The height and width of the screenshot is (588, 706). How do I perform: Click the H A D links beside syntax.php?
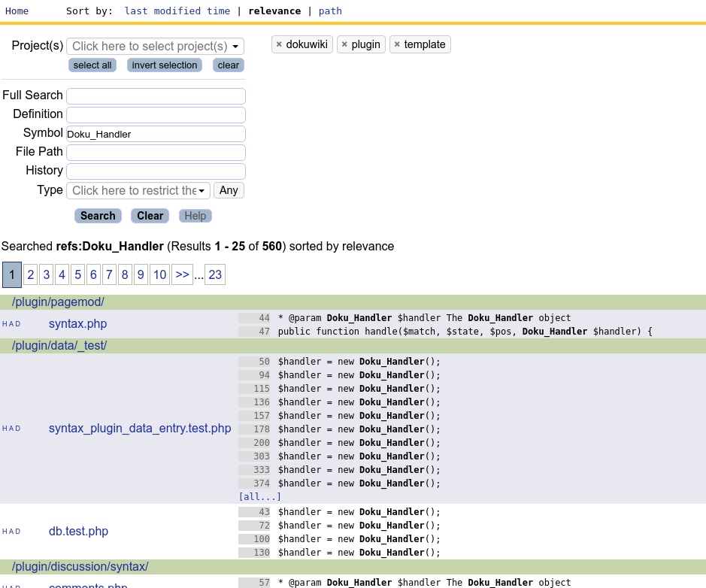[11, 324]
